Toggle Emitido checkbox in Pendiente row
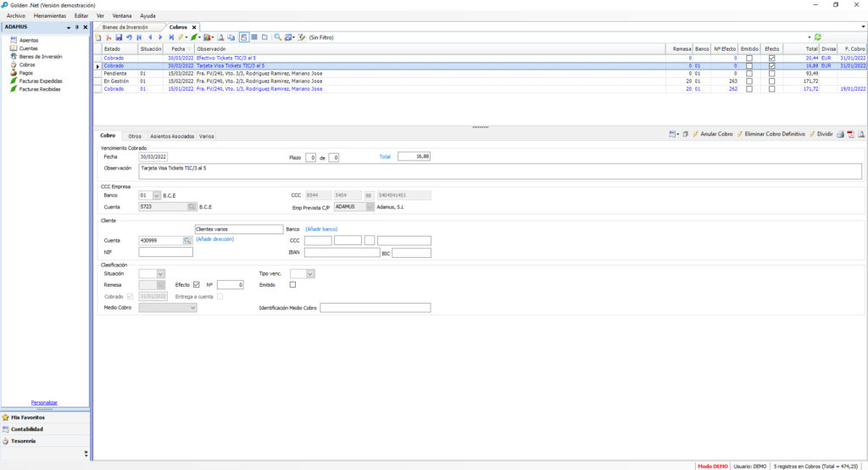Image resolution: width=868 pixels, height=470 pixels. tap(749, 73)
